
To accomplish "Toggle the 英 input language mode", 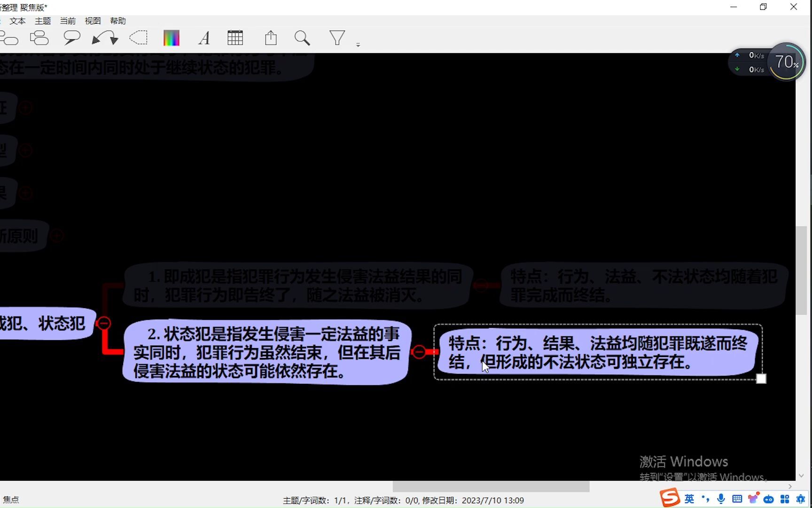I will (689, 499).
